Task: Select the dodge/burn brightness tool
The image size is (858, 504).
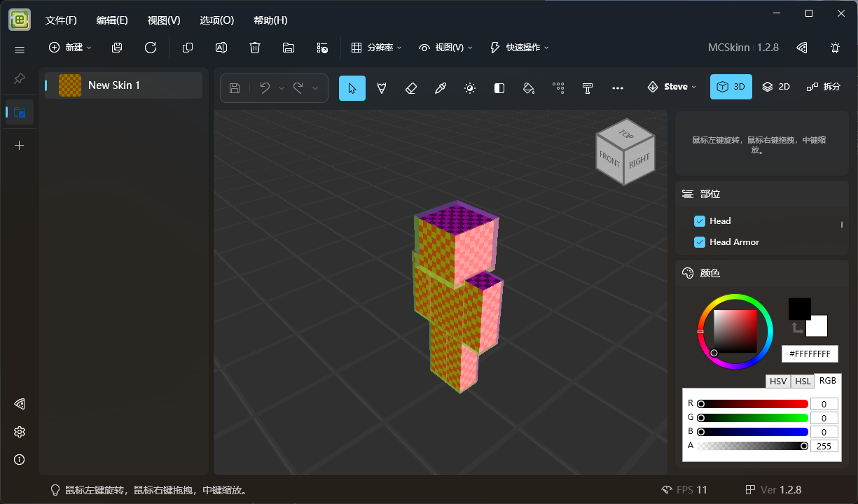Action: pos(470,87)
